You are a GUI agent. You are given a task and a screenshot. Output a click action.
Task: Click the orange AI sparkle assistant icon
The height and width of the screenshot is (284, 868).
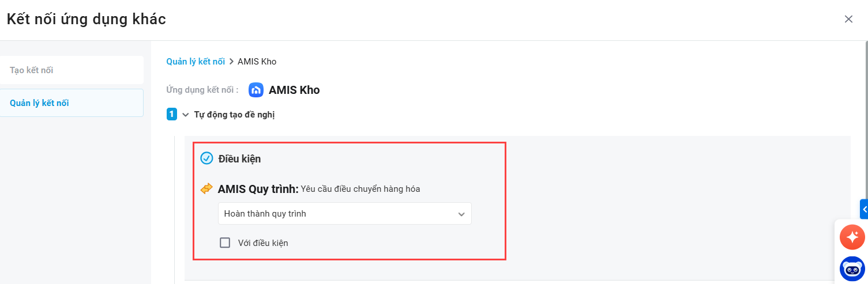(852, 237)
